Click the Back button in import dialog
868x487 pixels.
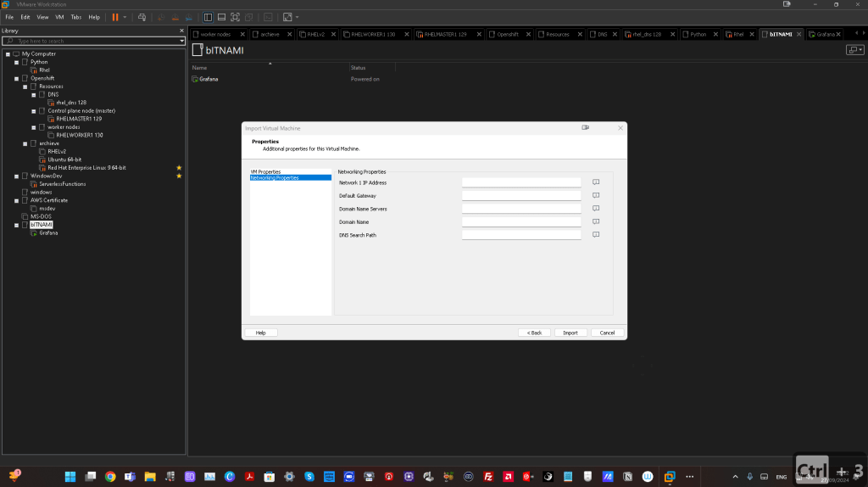point(534,333)
